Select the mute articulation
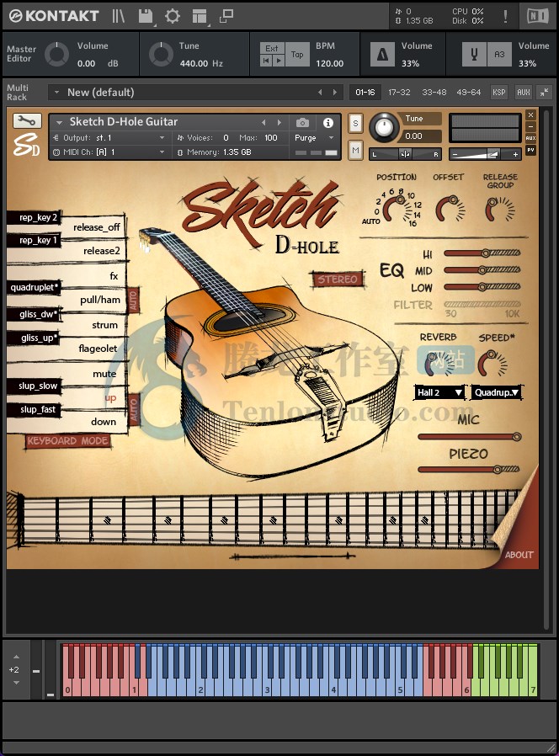 (104, 374)
